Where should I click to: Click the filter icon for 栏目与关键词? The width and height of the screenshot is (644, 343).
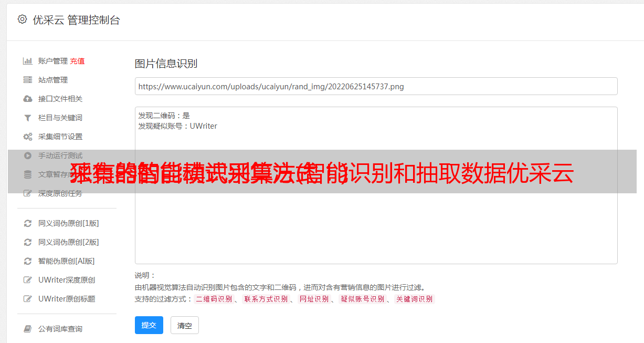[28, 118]
